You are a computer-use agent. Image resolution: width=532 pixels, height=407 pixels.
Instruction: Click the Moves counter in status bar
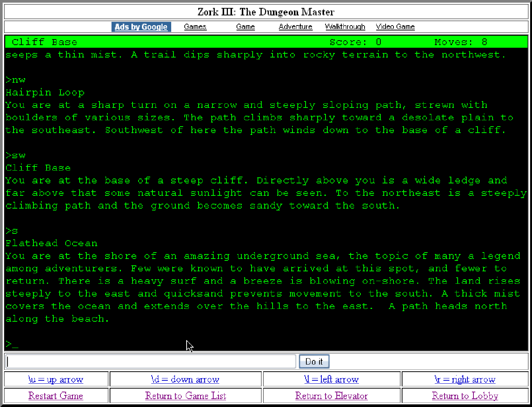tap(460, 42)
